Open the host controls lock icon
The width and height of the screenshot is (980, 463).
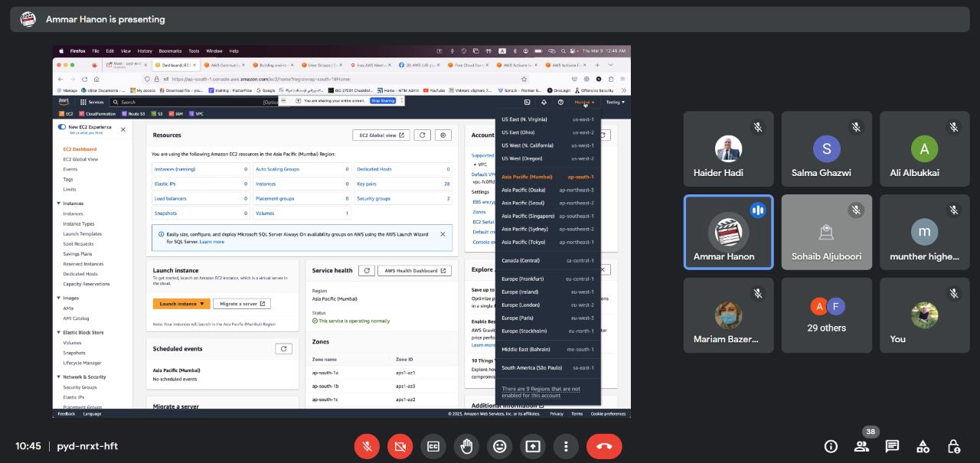953,446
